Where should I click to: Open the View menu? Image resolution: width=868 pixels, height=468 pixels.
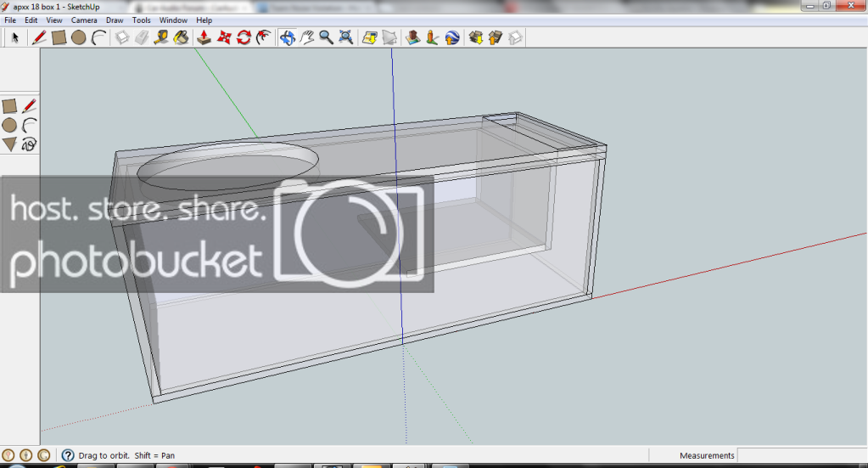tap(54, 20)
